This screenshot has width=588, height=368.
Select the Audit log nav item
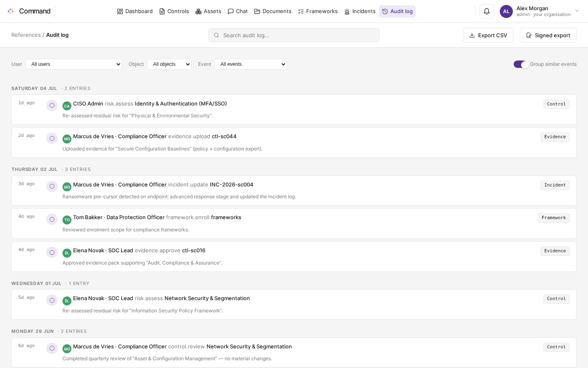[x=397, y=11]
